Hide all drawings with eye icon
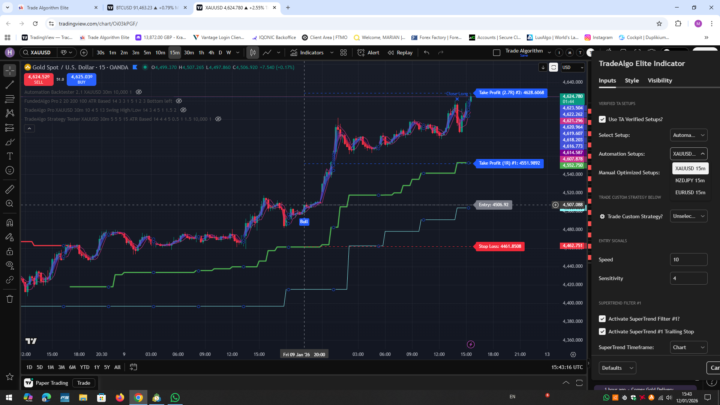This screenshot has width=720, height=405. click(10, 265)
